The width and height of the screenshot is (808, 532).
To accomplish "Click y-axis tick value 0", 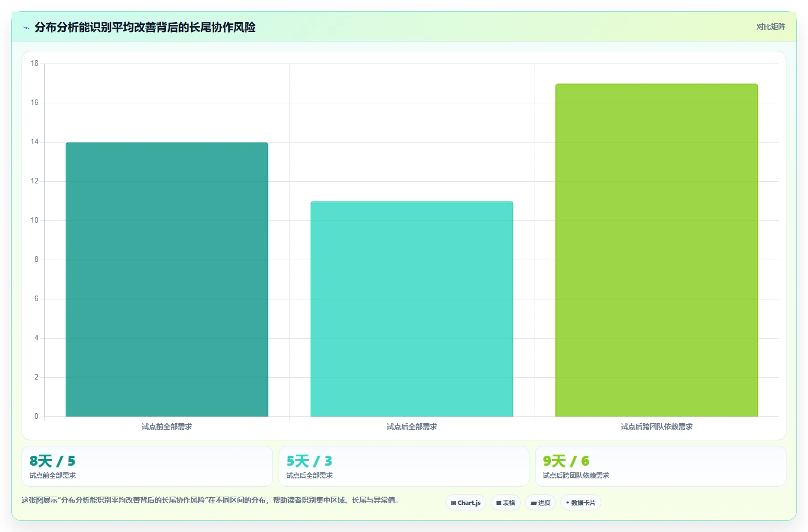I will (36, 417).
